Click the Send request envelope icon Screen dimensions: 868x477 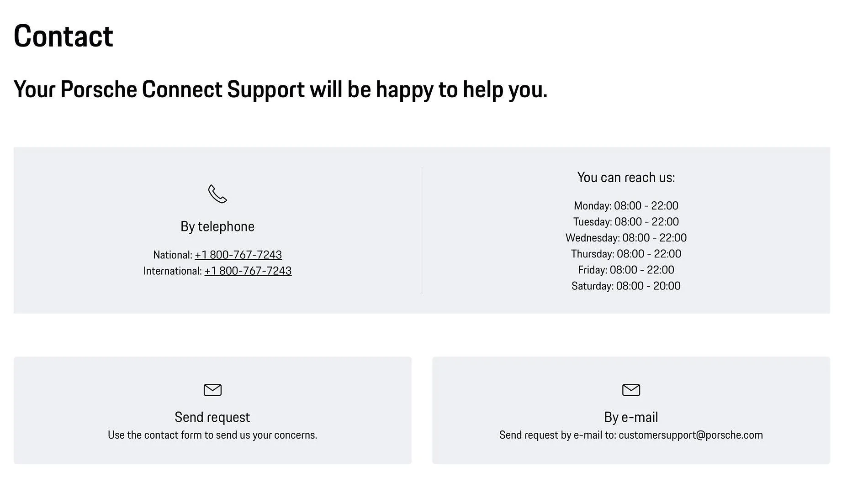point(212,390)
